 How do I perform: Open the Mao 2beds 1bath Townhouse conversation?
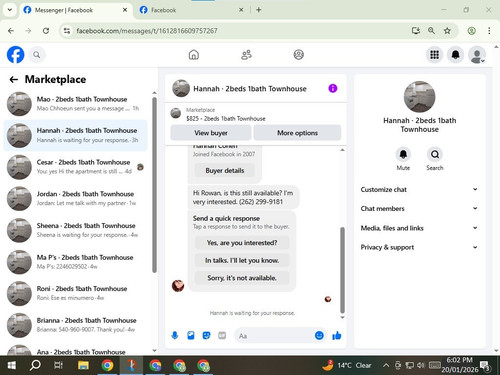coord(75,104)
